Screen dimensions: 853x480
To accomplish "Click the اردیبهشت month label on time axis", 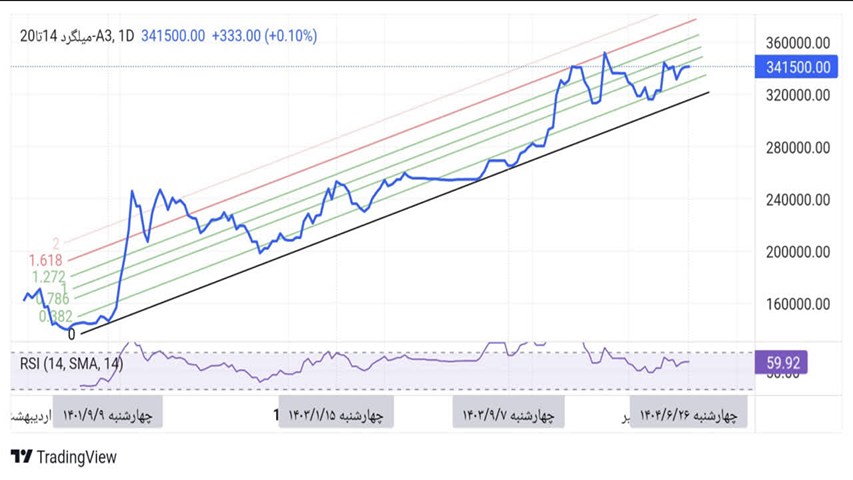I will (x=28, y=414).
